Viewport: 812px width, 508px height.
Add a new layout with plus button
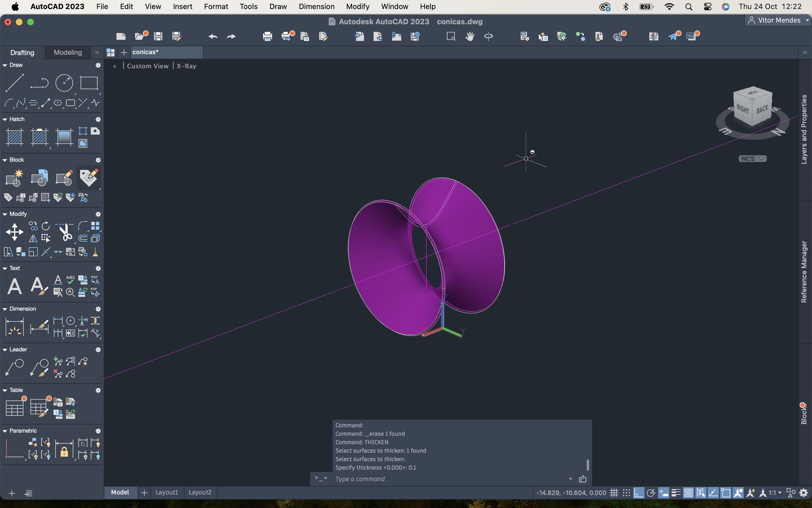(x=144, y=492)
